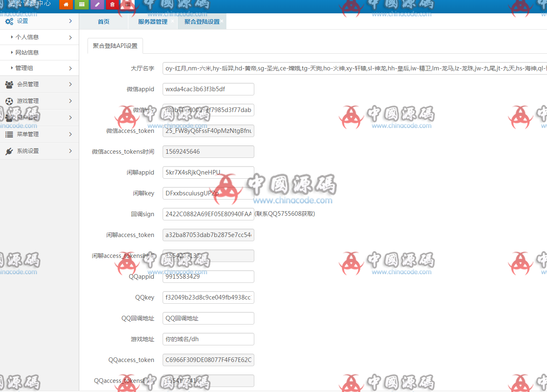The image size is (547, 392).
Task: Select the 聚合登陆API设置 sub-tab
Action: coord(115,46)
